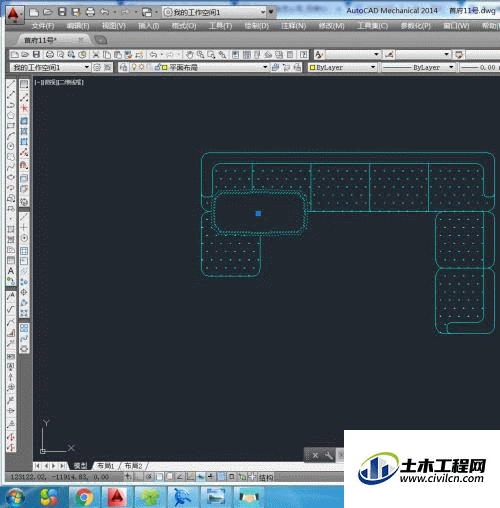Select the Table tool in draw toolbar
Screen dimensions: 500x508
pyautogui.click(x=11, y=260)
